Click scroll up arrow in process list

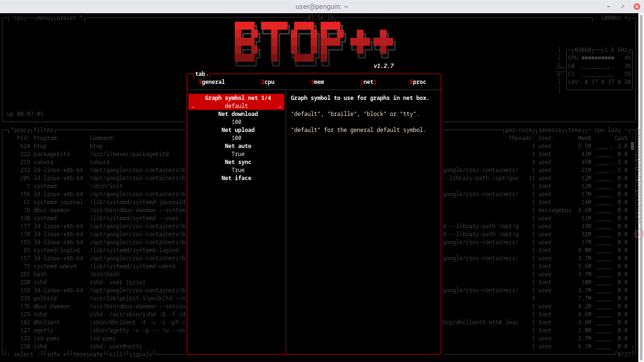633,138
